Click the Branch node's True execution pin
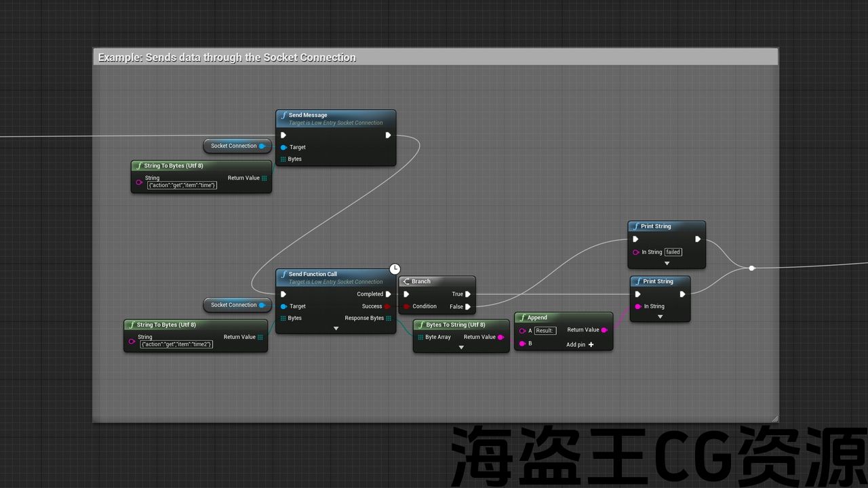 point(468,294)
